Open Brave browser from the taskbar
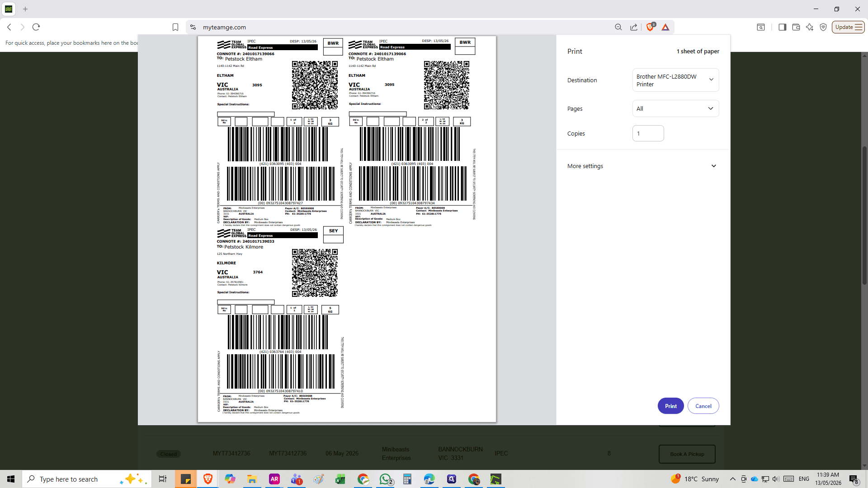 [x=208, y=479]
